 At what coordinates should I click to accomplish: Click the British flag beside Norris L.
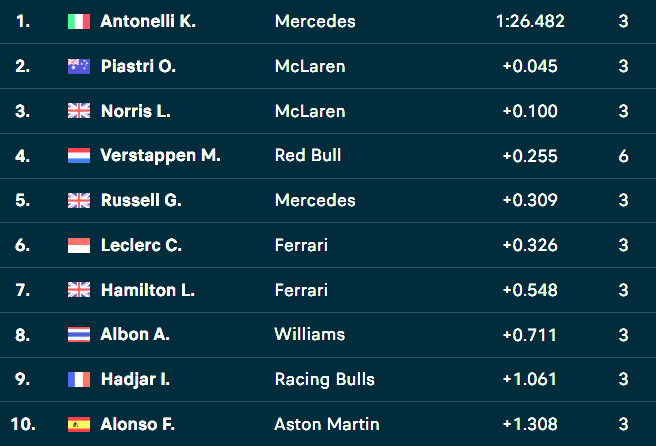pos(79,111)
